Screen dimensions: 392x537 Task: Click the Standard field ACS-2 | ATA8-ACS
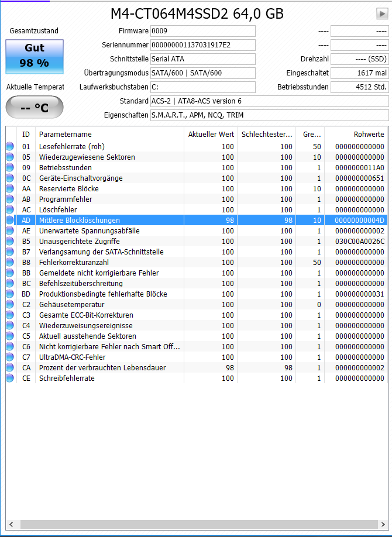click(270, 101)
